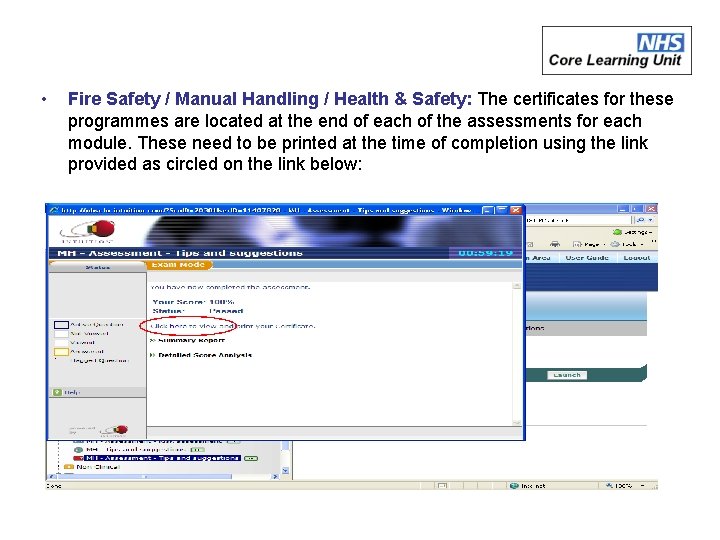This screenshot has height=540, width=720.
Task: Select 'MH - Assessment - Tips and suggestions' tree row
Action: [x=162, y=458]
